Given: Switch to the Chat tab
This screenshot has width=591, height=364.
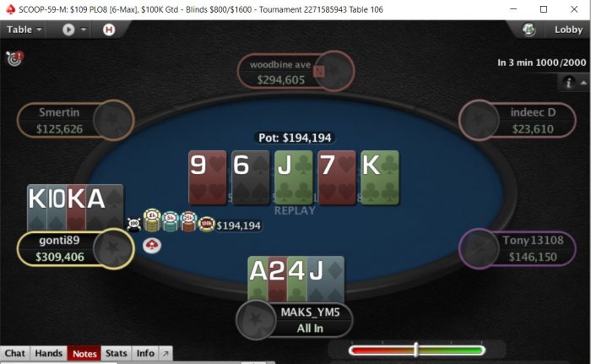Looking at the screenshot, I should [x=15, y=353].
